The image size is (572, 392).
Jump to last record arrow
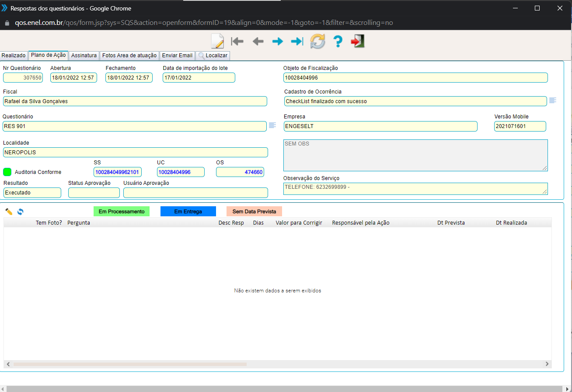click(x=297, y=42)
